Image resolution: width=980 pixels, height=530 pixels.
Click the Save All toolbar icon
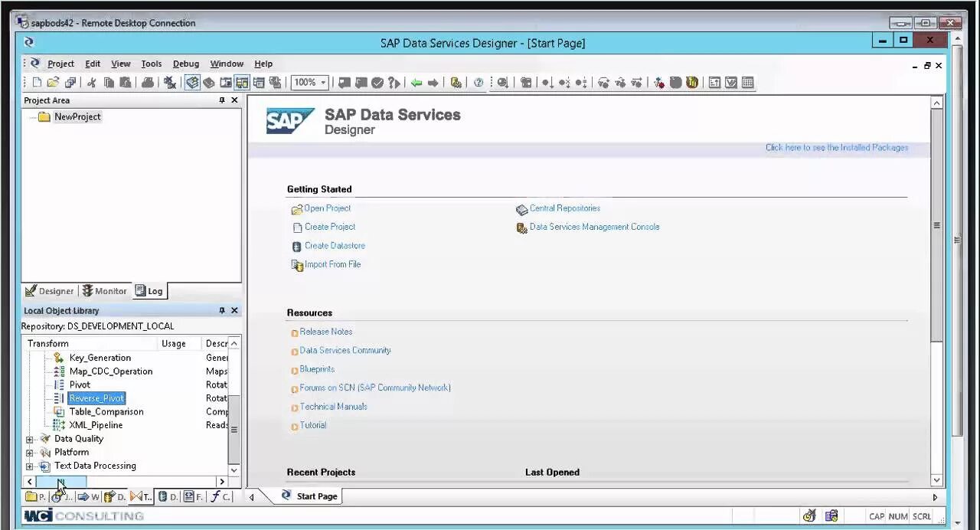(x=70, y=83)
